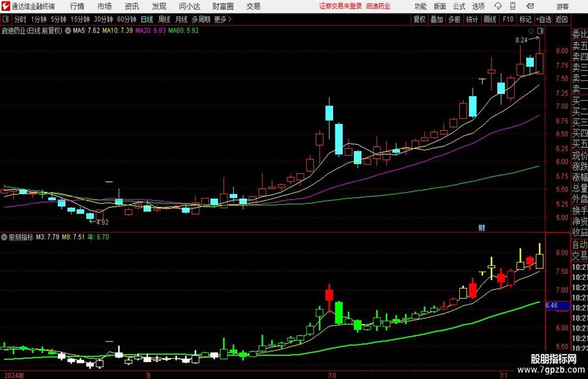Click the 股朋指标 indicator name
The height and width of the screenshot is (379, 588).
click(21, 237)
